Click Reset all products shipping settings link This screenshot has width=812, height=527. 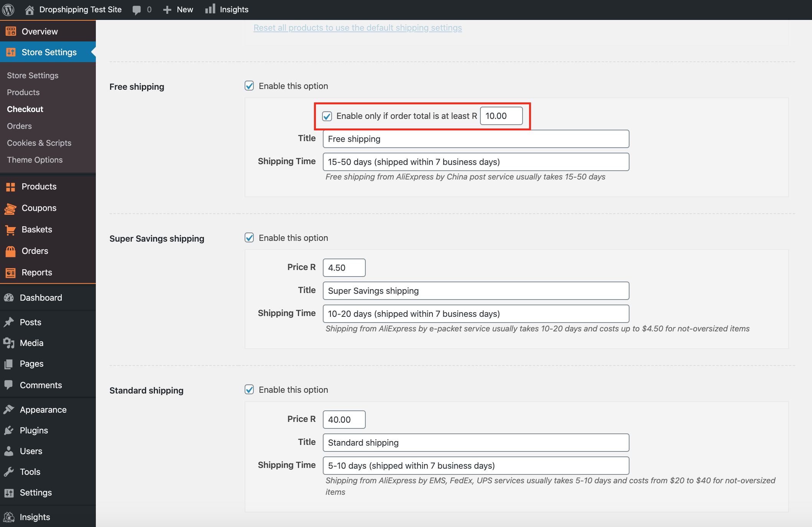pos(357,28)
